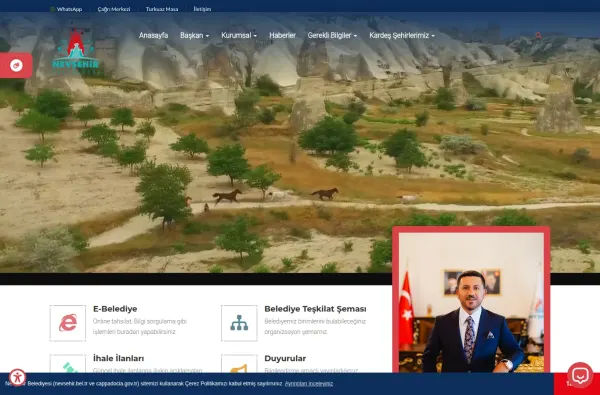
Task: Click the E-Belediye icon box
Action: (68, 323)
